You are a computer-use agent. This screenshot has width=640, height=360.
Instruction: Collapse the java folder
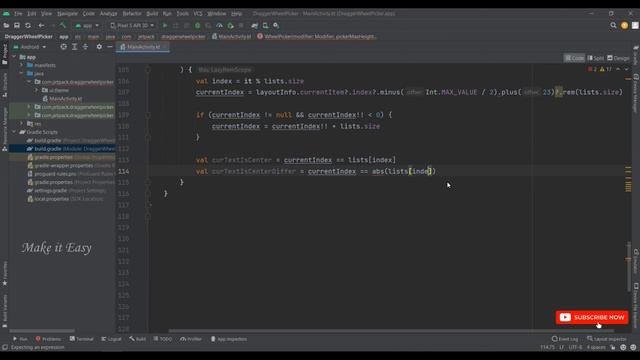(x=22, y=73)
